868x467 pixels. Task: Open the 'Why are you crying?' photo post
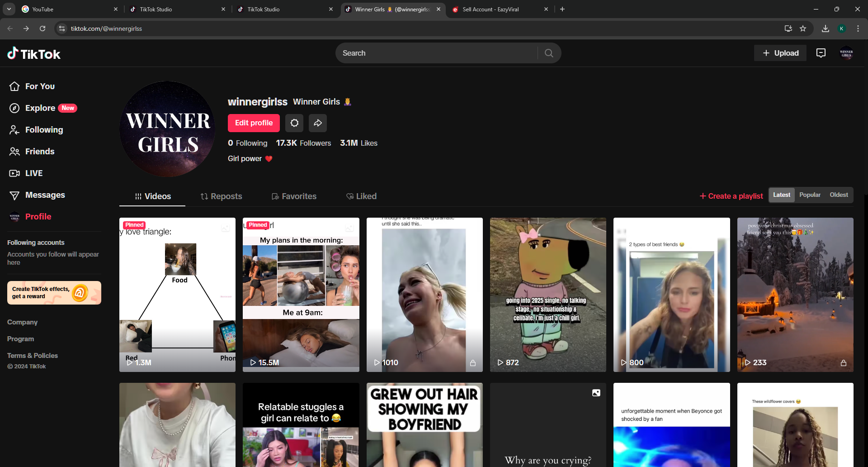[x=548, y=425]
